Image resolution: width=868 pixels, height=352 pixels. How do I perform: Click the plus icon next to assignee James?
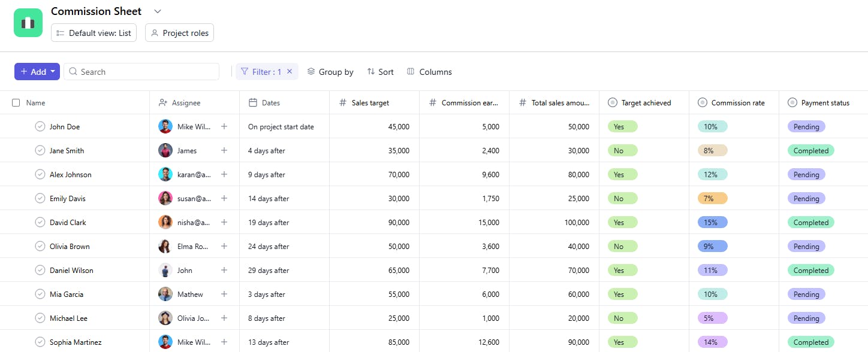224,150
